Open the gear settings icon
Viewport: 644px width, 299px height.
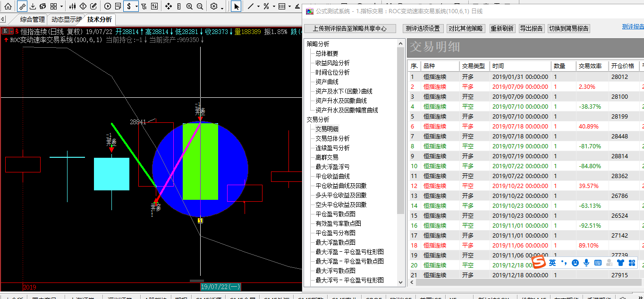click(214, 6)
